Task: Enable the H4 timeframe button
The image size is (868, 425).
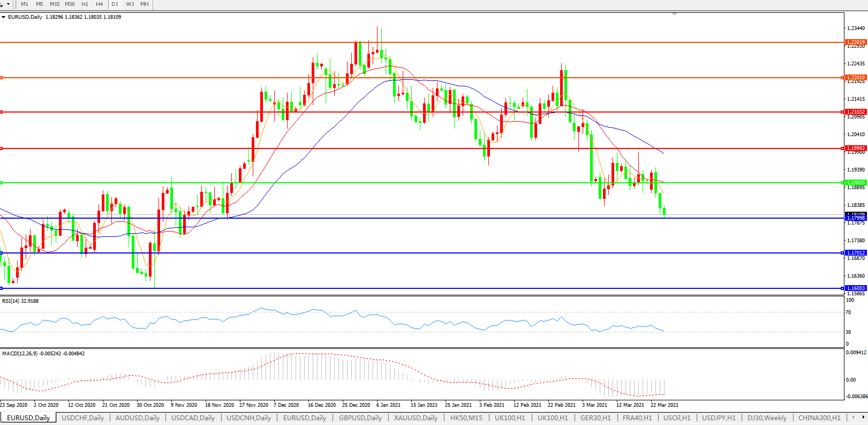Action: pos(99,4)
